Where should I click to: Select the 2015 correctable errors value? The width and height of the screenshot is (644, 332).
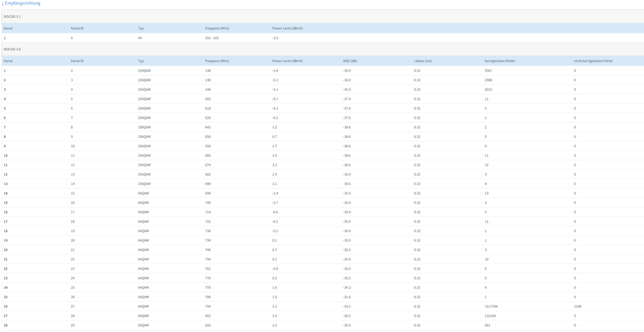488,90
